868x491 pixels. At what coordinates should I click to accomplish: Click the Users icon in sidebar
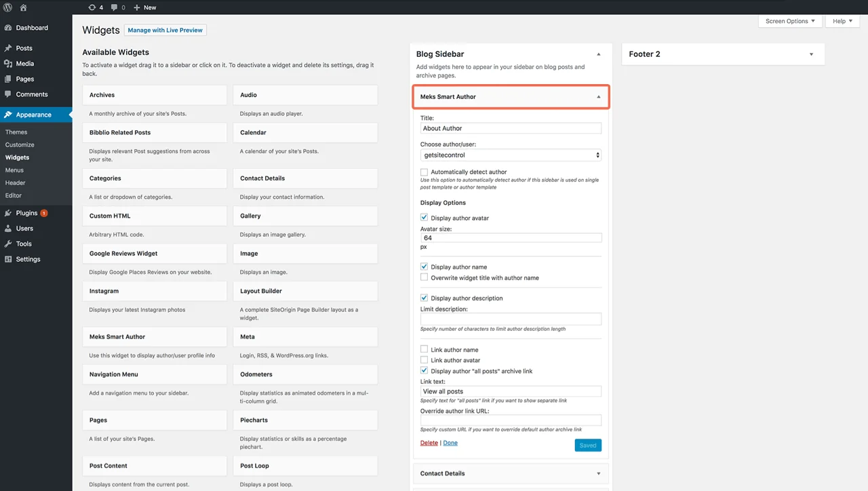coord(8,229)
